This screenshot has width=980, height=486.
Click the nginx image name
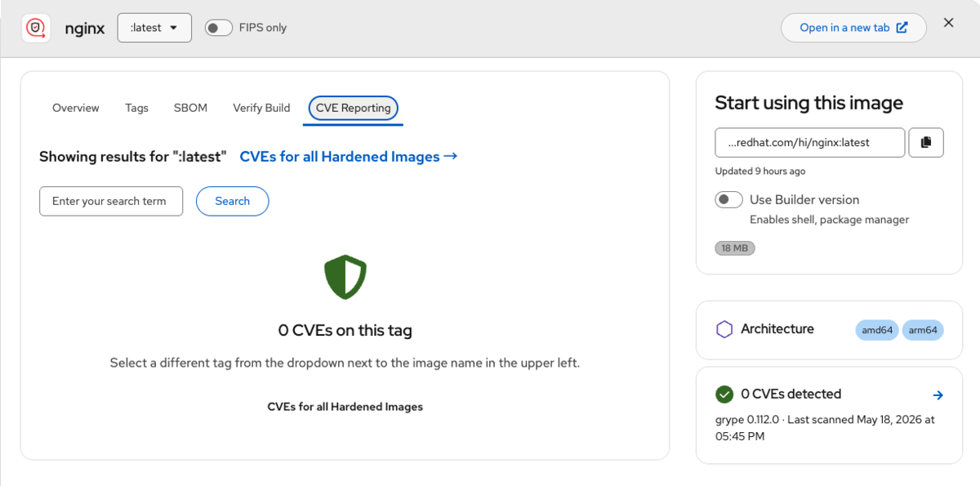click(85, 28)
